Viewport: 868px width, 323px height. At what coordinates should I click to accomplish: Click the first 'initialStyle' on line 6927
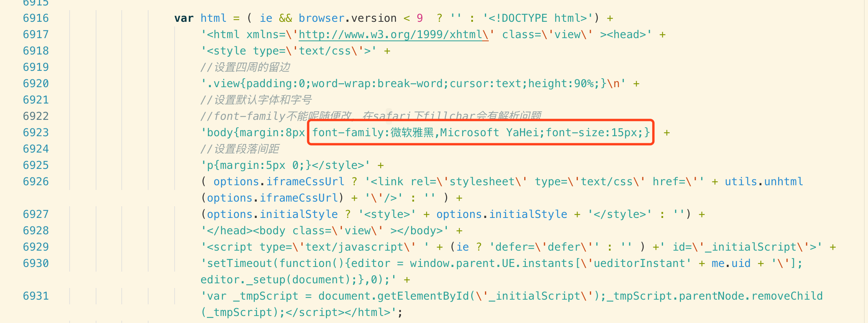coord(299,214)
